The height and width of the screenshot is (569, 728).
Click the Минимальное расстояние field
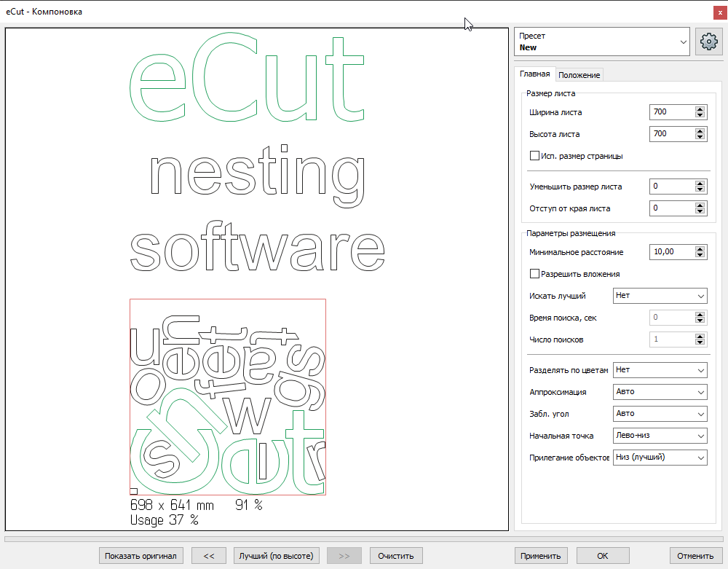[672, 252]
